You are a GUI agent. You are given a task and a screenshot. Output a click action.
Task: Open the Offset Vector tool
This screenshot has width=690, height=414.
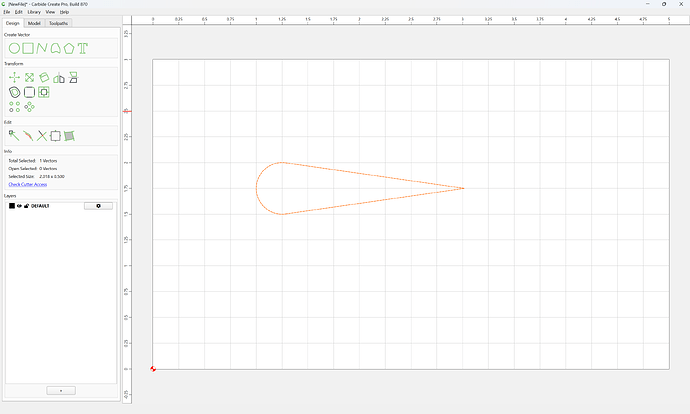pyautogui.click(x=15, y=92)
